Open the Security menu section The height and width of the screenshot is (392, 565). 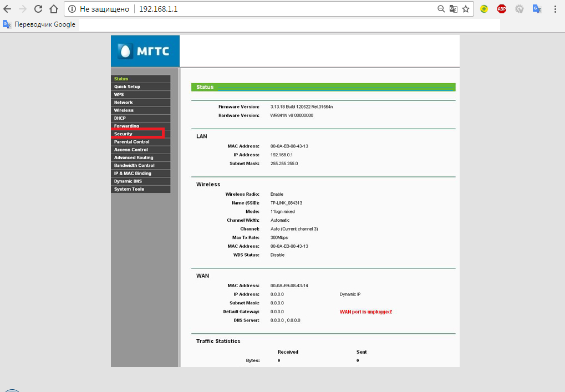tap(123, 134)
